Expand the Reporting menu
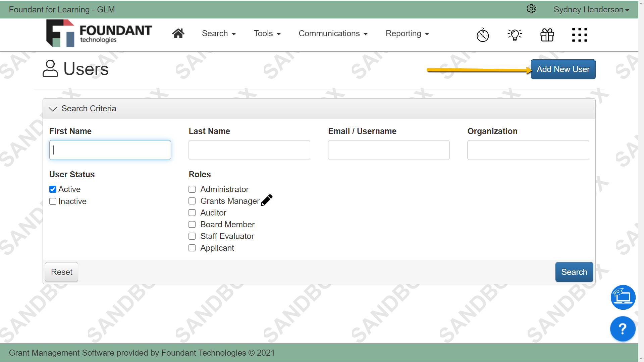 (x=407, y=34)
